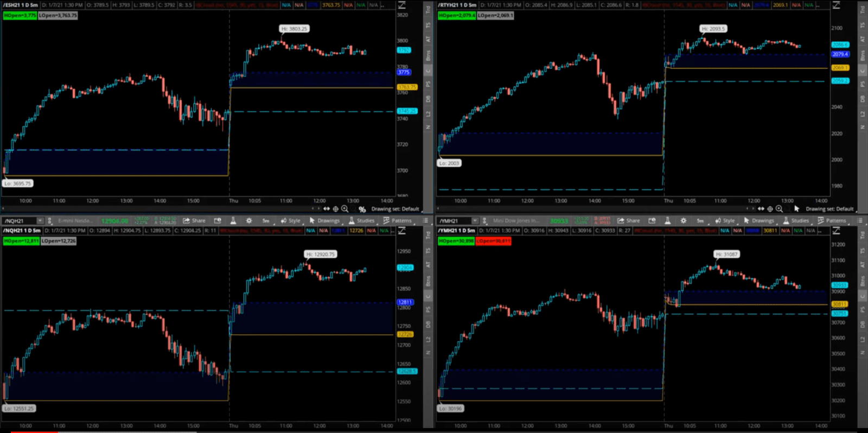868x433 pixels.
Task: Click price axis icon atop /ESH21 chart
Action: [x=402, y=5]
